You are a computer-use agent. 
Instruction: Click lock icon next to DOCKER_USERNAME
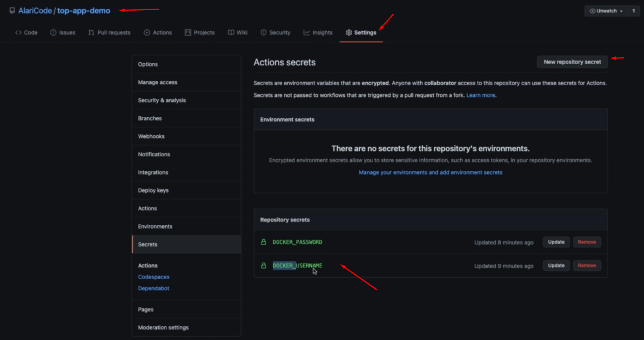pyautogui.click(x=264, y=266)
